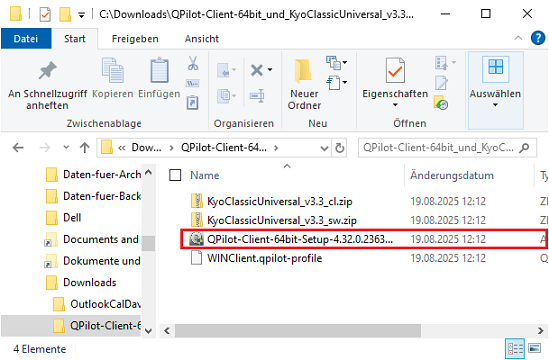The image size is (549, 360).
Task: Expand hidden breadcrumb path double chevron
Action: pyautogui.click(x=122, y=148)
